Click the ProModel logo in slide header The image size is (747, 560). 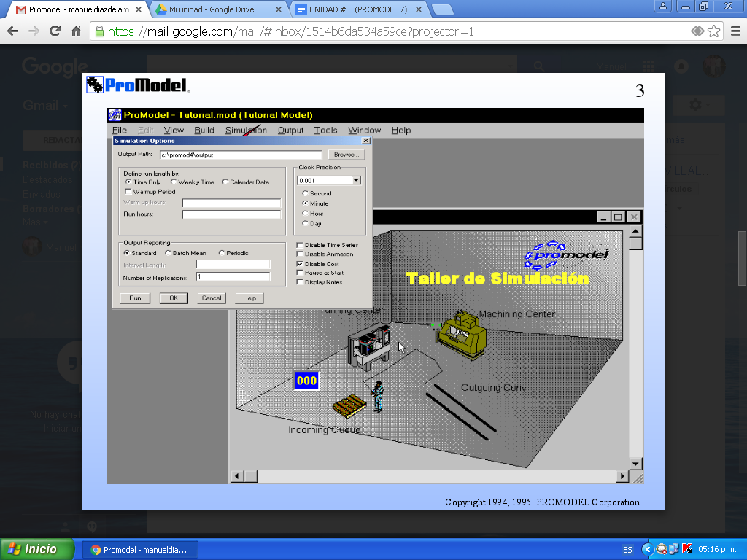coord(138,85)
